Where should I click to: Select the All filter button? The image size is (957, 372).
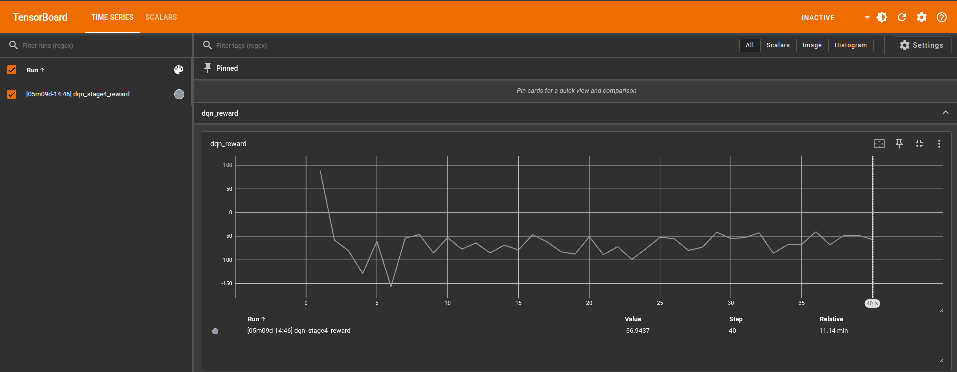(x=749, y=45)
